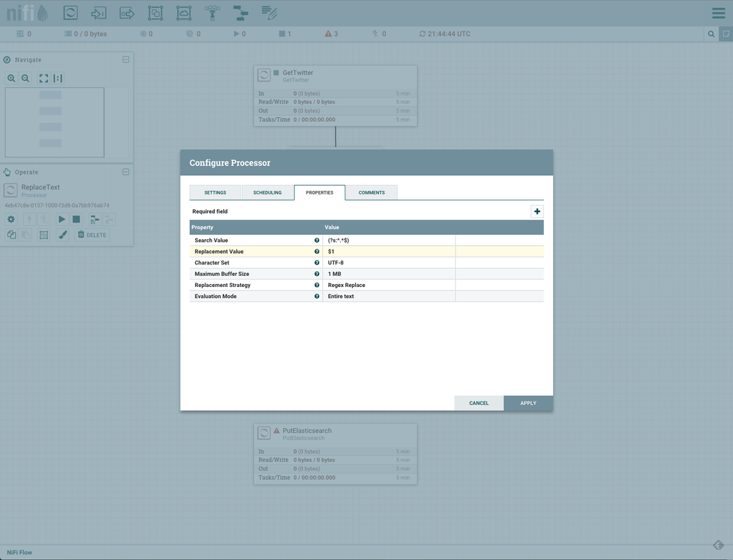Collapse the Operate panel

125,172
